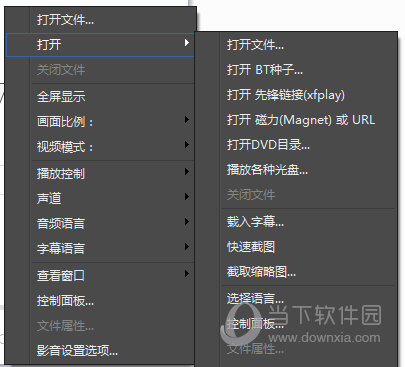Click 控制面板... in the 打开 submenu
The image size is (405, 367).
tap(296, 324)
